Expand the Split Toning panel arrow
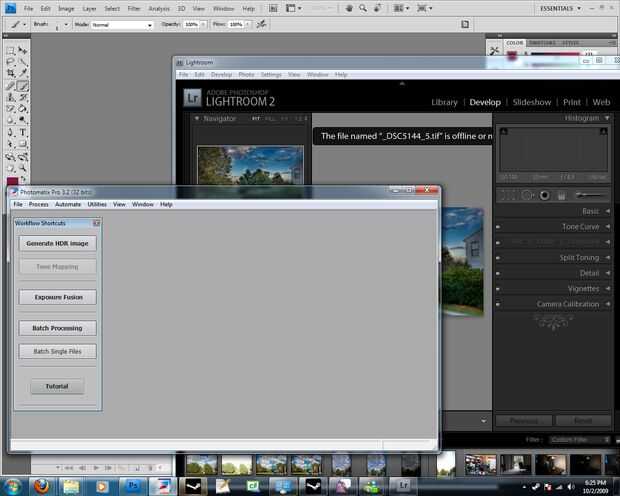620x496 pixels. [x=607, y=258]
